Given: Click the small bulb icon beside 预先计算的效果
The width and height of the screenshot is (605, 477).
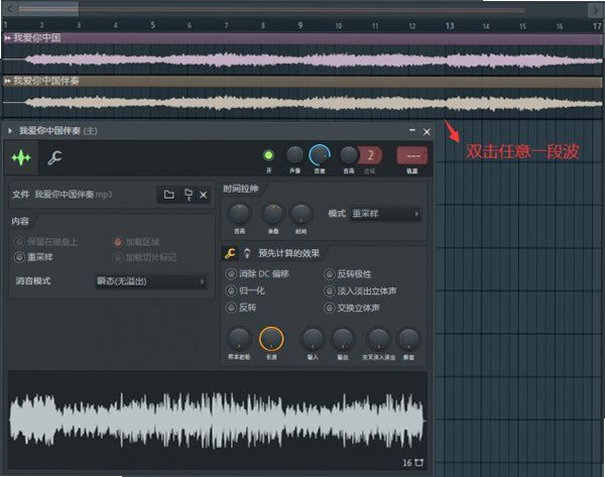Looking at the screenshot, I should pos(247,253).
